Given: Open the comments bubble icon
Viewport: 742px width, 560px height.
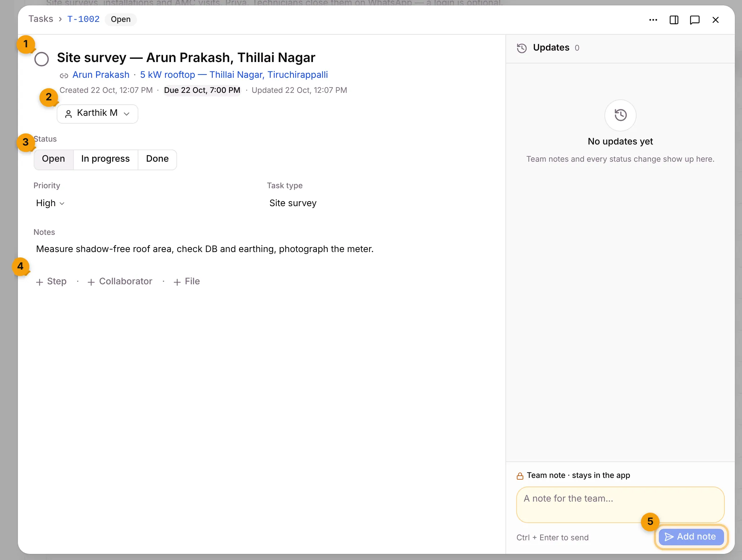Looking at the screenshot, I should [x=695, y=20].
